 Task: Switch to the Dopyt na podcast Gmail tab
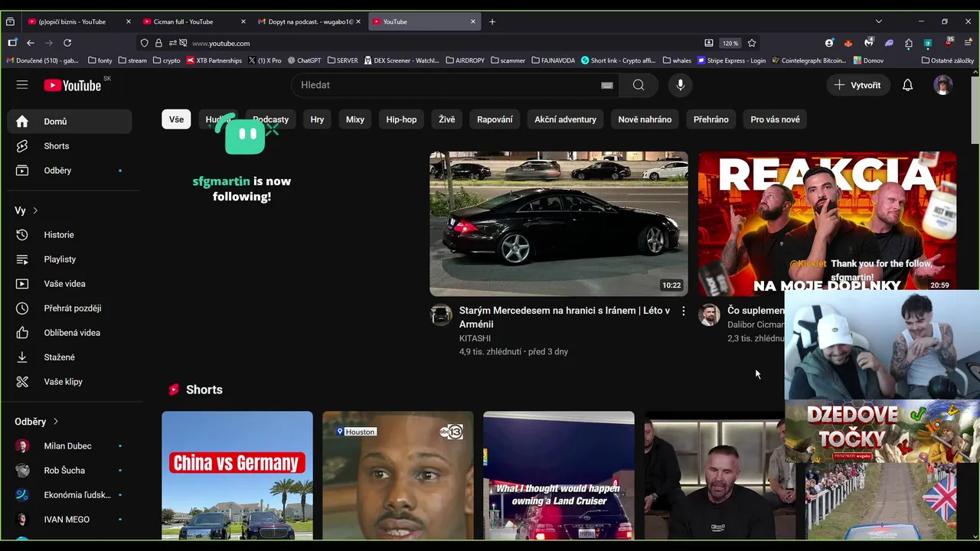(309, 21)
